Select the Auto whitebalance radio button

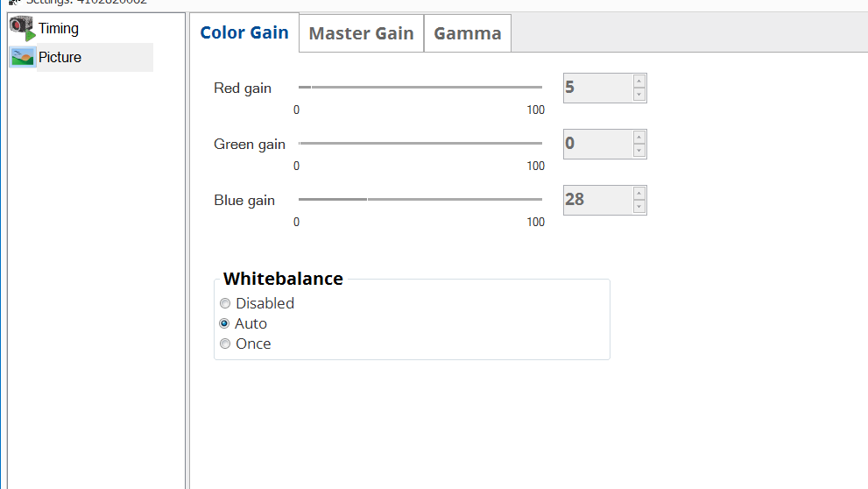(x=225, y=323)
